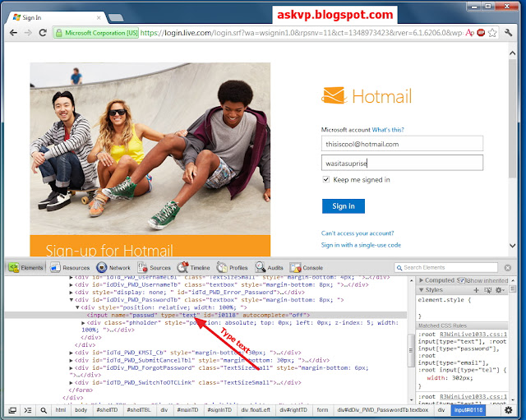Click the AdBlock stop-sign extension icon
This screenshot has width=526, height=420.
pos(481,33)
